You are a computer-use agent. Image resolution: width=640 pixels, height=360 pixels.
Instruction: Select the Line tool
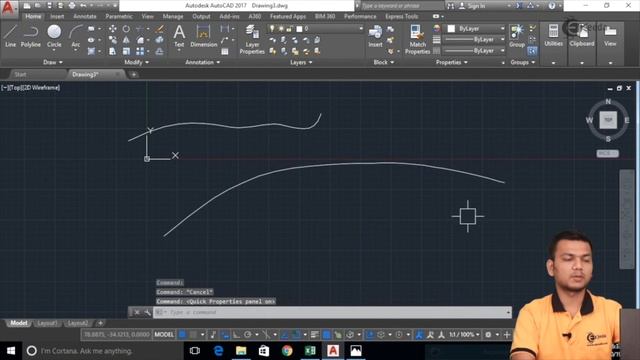(10, 36)
